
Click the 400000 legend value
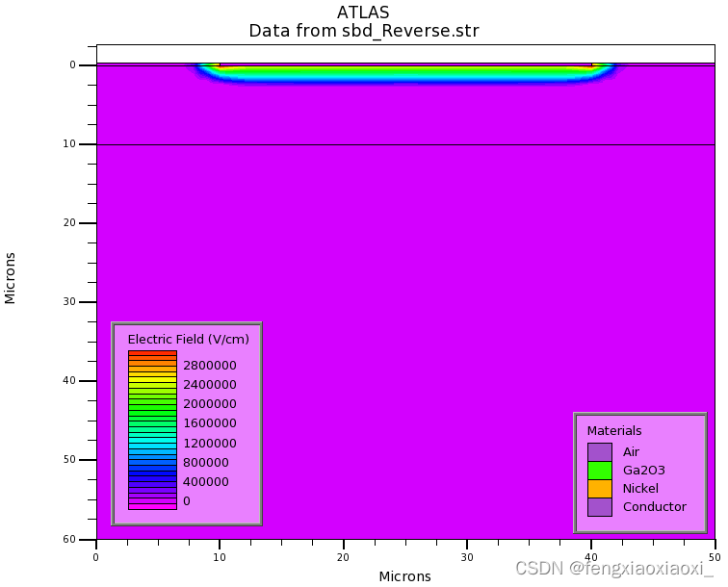(206, 482)
